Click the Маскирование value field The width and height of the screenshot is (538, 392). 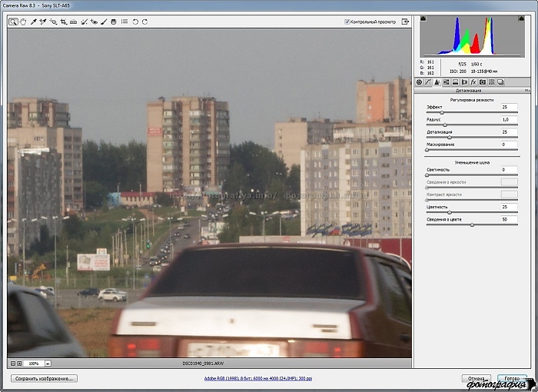(x=509, y=145)
